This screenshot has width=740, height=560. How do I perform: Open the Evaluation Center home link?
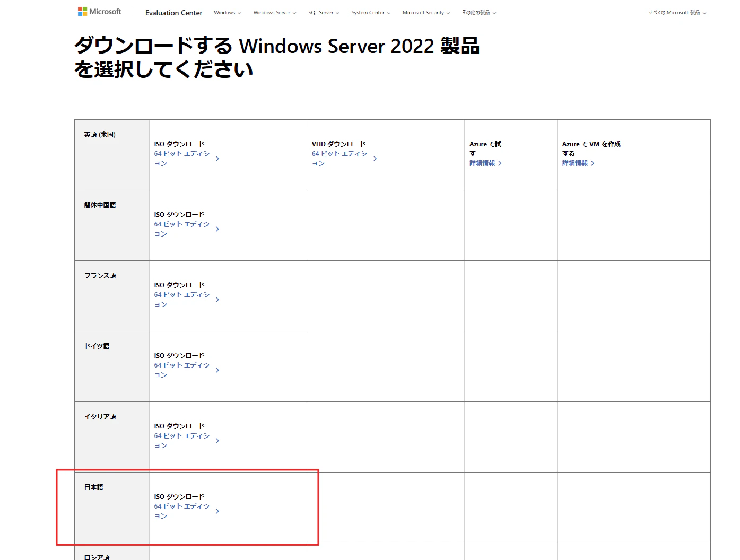pyautogui.click(x=173, y=13)
